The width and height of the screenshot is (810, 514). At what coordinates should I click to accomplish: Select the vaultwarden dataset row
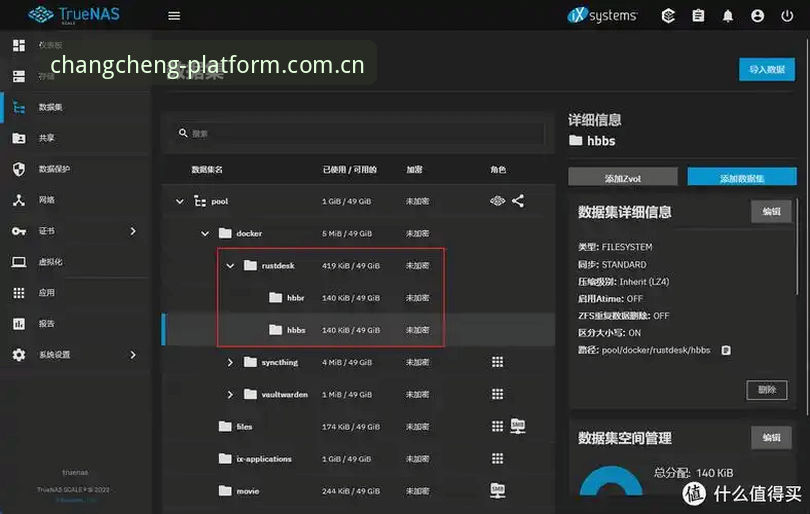359,394
